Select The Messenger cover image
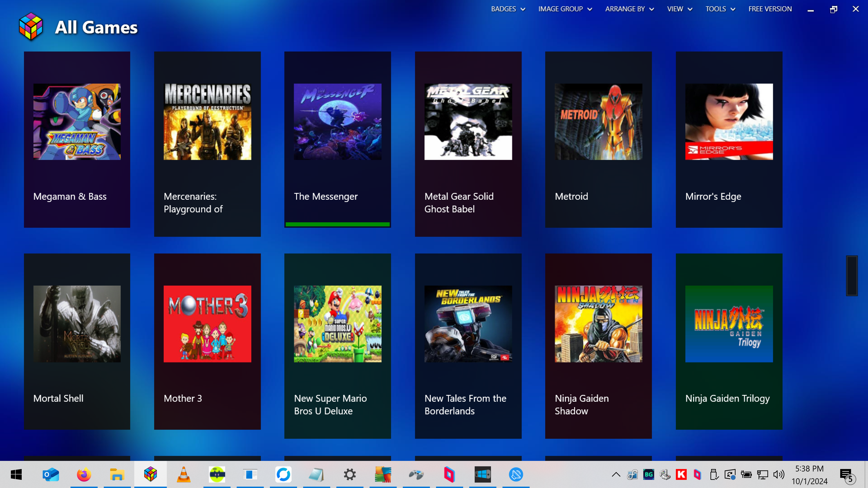 coord(338,122)
